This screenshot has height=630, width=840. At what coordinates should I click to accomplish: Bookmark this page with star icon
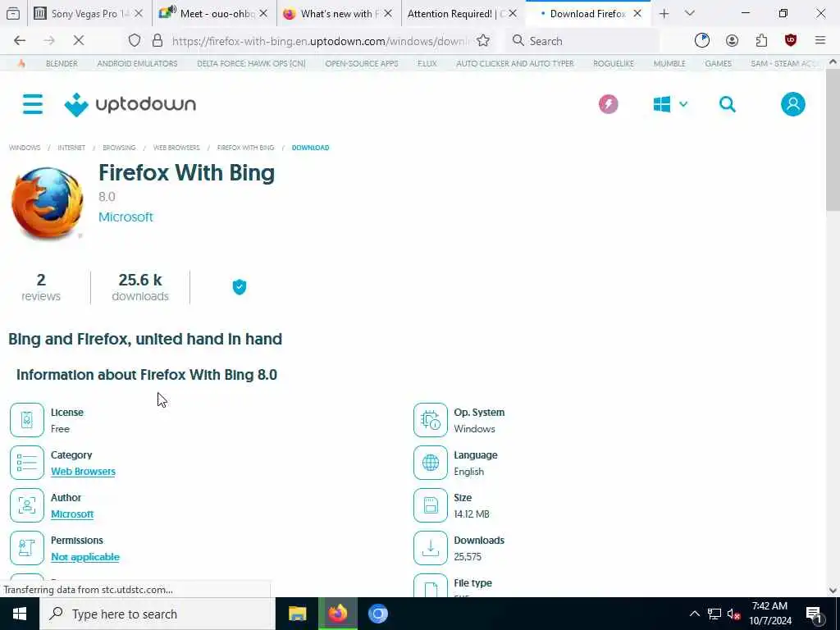click(x=482, y=41)
